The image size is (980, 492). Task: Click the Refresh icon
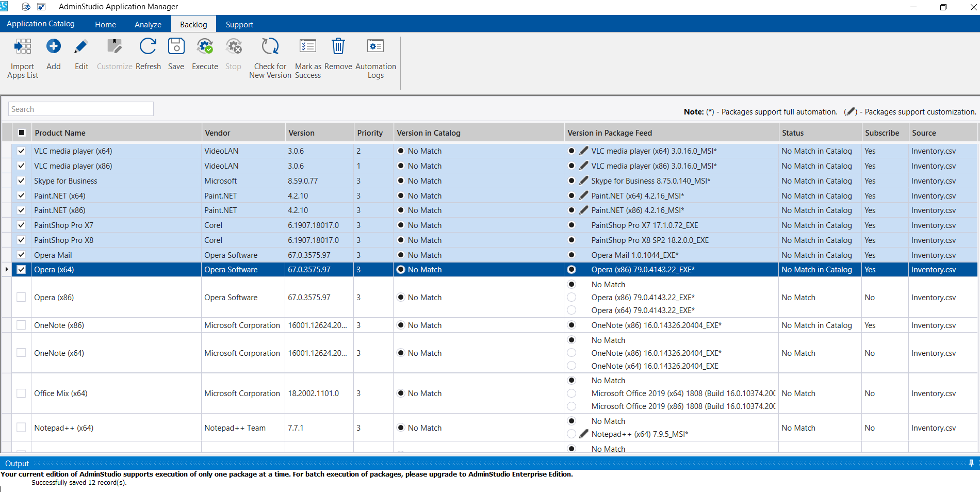pyautogui.click(x=148, y=46)
